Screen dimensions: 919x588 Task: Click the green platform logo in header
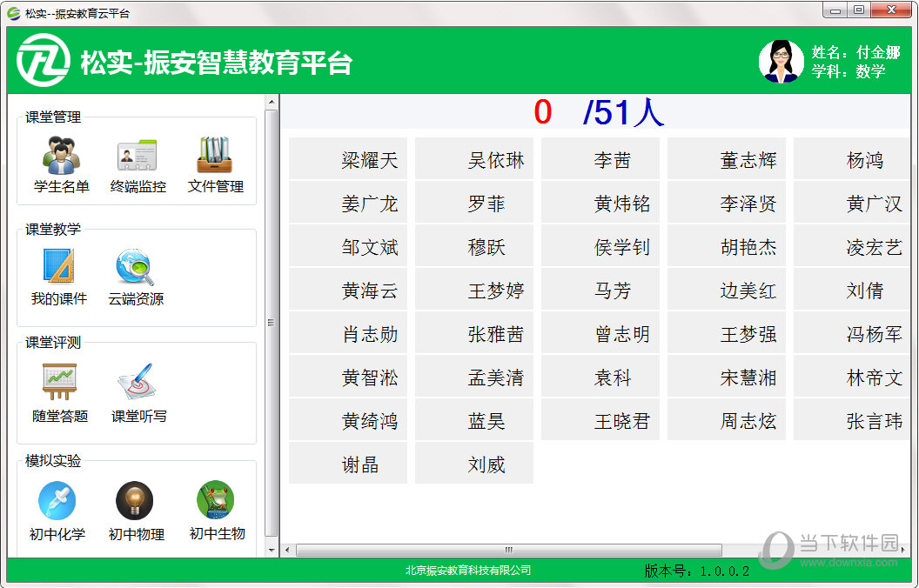click(x=43, y=62)
